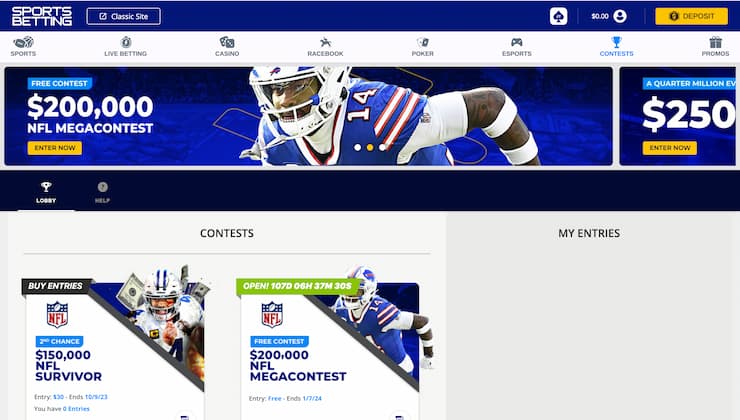Switch to the Help tab
The width and height of the screenshot is (740, 420).
click(102, 192)
